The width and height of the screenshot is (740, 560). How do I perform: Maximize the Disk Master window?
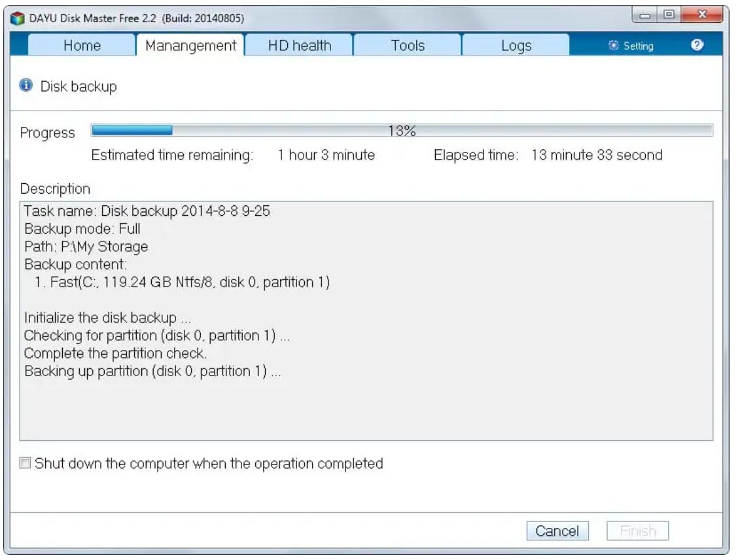667,14
